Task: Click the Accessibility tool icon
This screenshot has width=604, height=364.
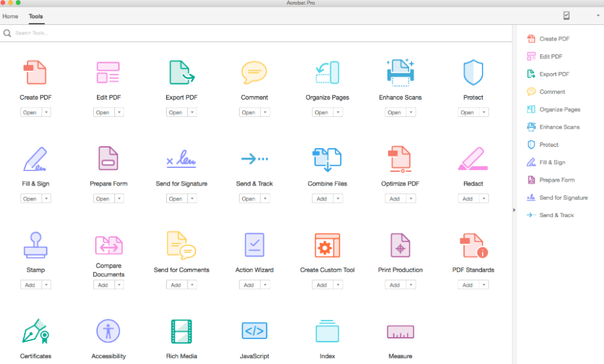Action: pyautogui.click(x=108, y=331)
